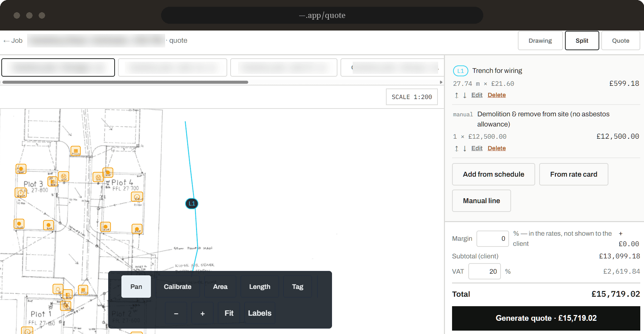This screenshot has height=334, width=644.
Task: Add a Manual line
Action: pyautogui.click(x=481, y=201)
